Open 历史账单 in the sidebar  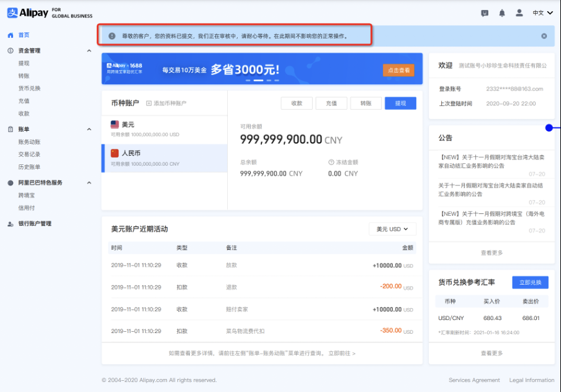coord(29,167)
